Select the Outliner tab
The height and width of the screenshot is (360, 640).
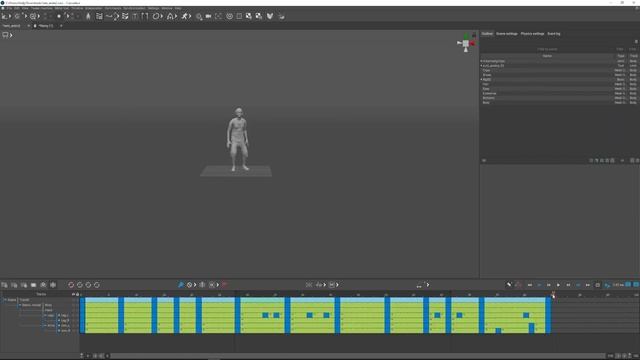(487, 33)
